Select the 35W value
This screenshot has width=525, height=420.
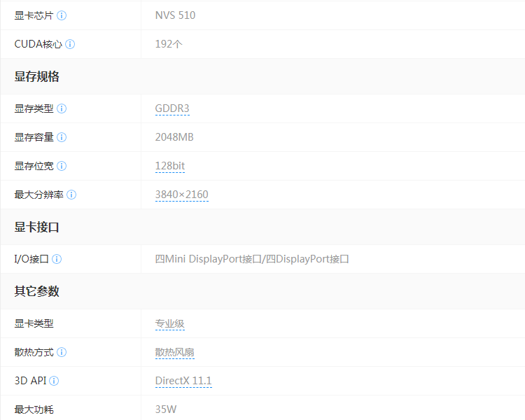[x=166, y=409]
